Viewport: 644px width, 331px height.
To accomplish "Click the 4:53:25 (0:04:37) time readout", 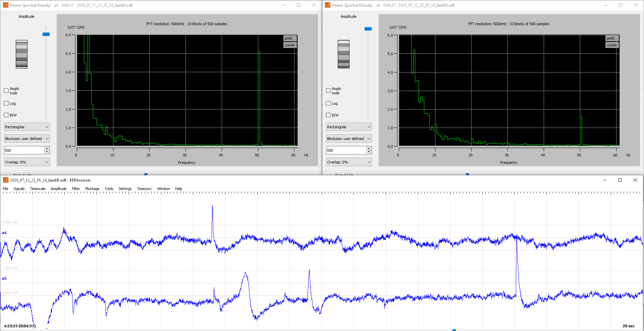I will pyautogui.click(x=20, y=326).
